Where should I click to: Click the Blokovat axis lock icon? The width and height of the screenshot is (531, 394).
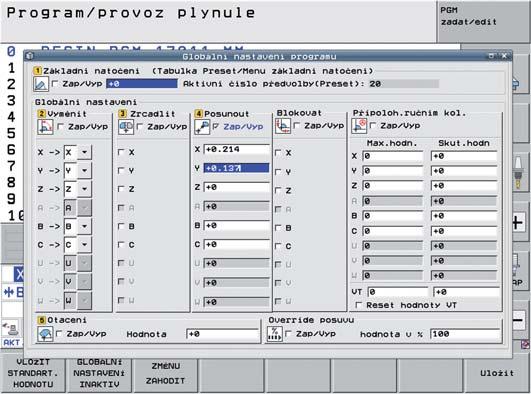click(x=283, y=126)
